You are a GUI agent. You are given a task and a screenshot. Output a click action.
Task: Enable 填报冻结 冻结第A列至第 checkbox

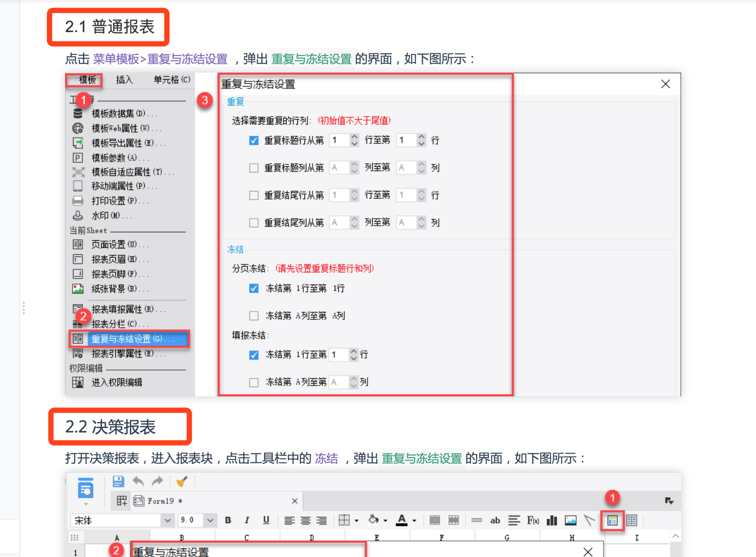pyautogui.click(x=254, y=382)
